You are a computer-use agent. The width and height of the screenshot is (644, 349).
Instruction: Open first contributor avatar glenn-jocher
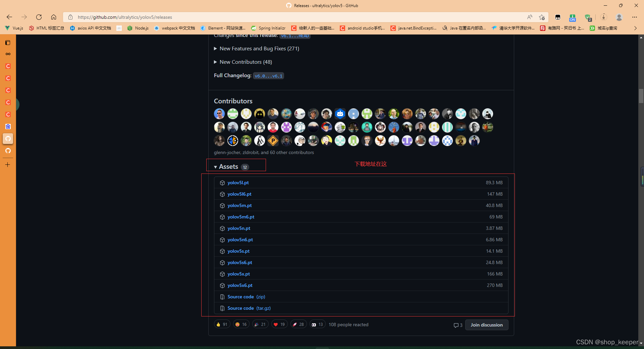[219, 114]
